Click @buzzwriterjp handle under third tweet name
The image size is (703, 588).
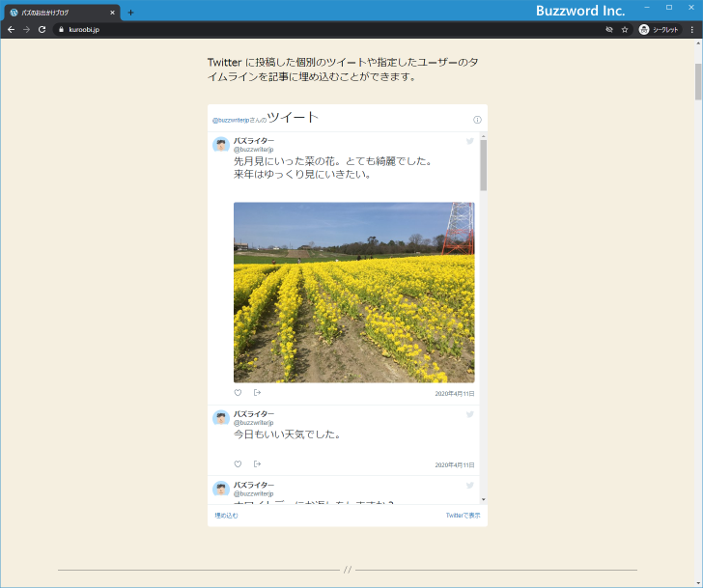click(x=253, y=493)
